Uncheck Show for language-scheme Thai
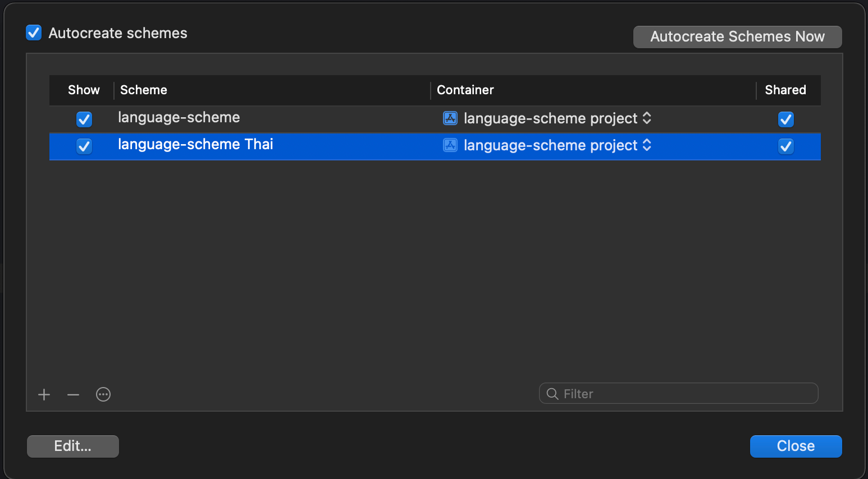868x479 pixels. 84,146
